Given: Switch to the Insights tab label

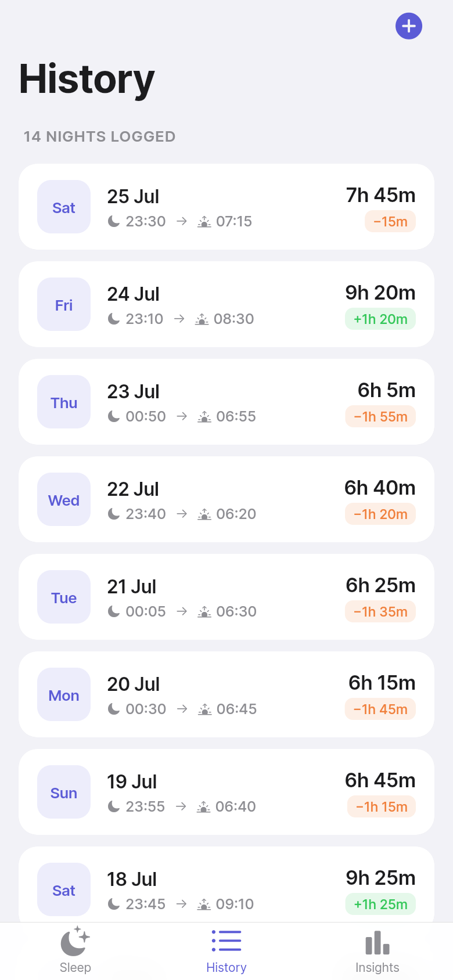Looking at the screenshot, I should coord(378,967).
